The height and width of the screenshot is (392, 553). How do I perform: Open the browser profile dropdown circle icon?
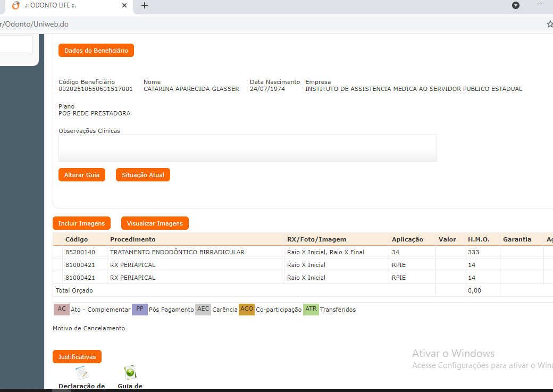(x=515, y=5)
